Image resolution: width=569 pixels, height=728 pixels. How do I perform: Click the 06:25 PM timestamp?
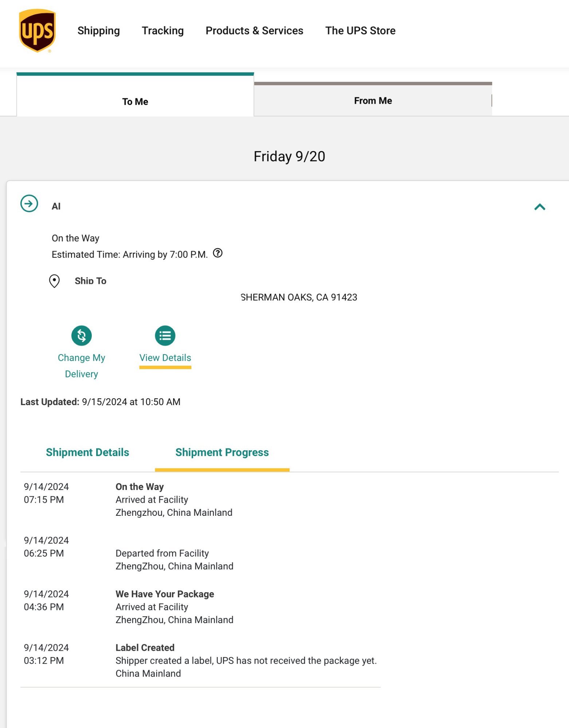[x=44, y=553]
